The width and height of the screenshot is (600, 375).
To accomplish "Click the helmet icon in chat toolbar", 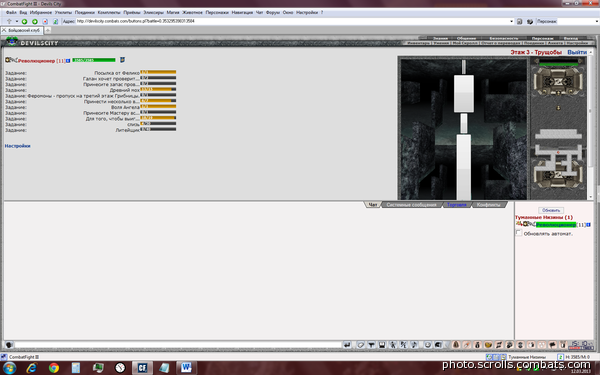I will coord(438,345).
